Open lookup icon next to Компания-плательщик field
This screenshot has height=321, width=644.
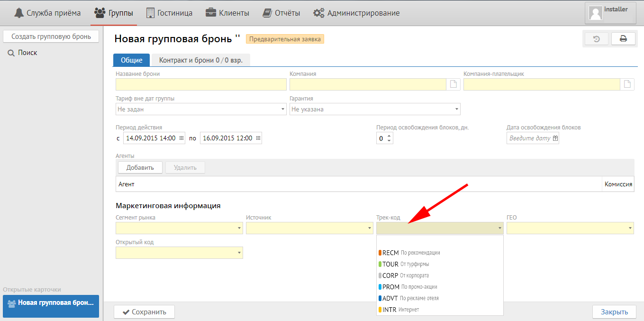coord(627,84)
